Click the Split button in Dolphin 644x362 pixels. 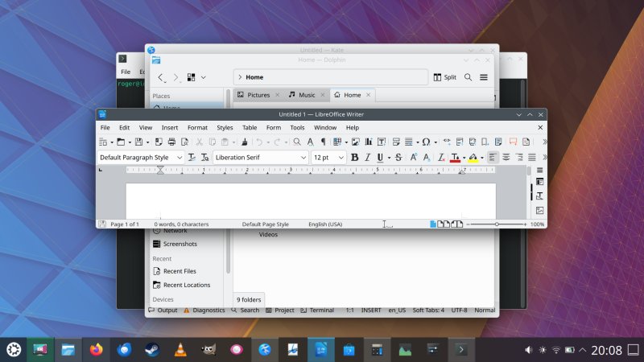[x=445, y=77]
